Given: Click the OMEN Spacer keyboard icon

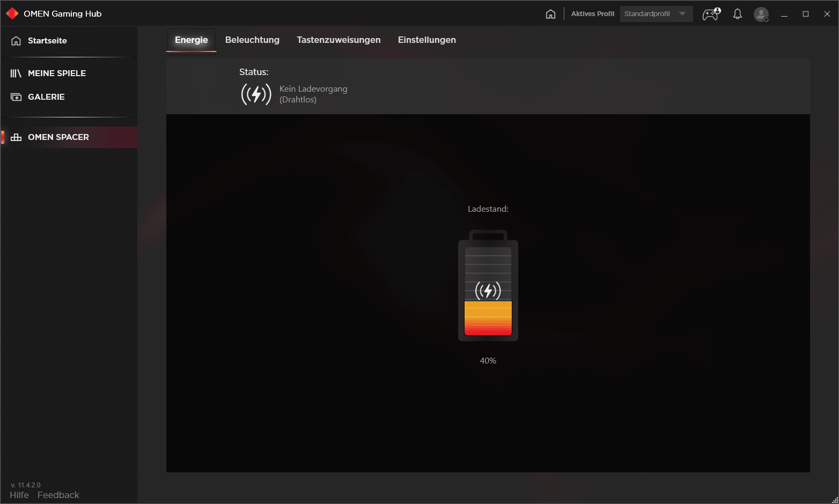Looking at the screenshot, I should coord(16,137).
